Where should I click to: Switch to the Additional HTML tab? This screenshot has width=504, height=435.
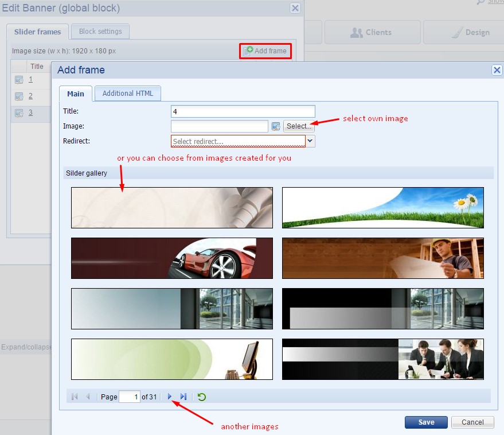click(x=128, y=94)
